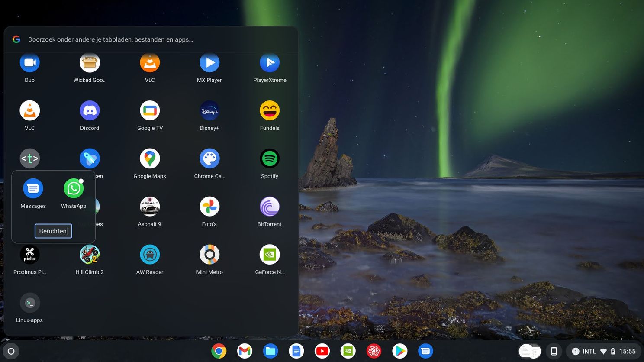
Task: Launch the Wicked Goo... app
Action: tap(90, 63)
